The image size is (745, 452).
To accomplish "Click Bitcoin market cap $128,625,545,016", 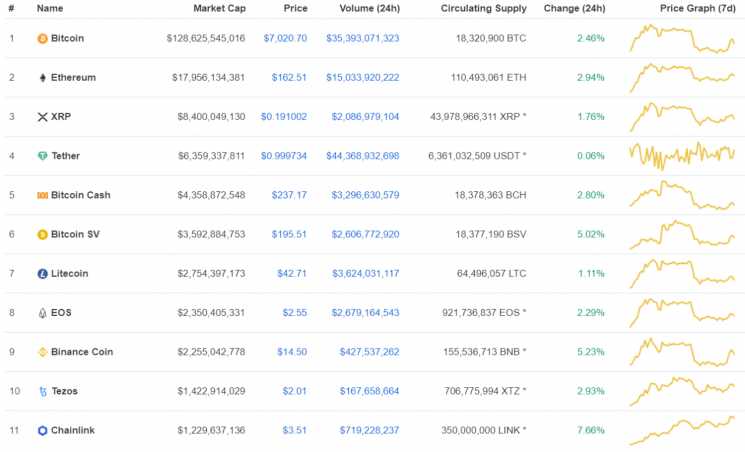I will tap(206, 38).
